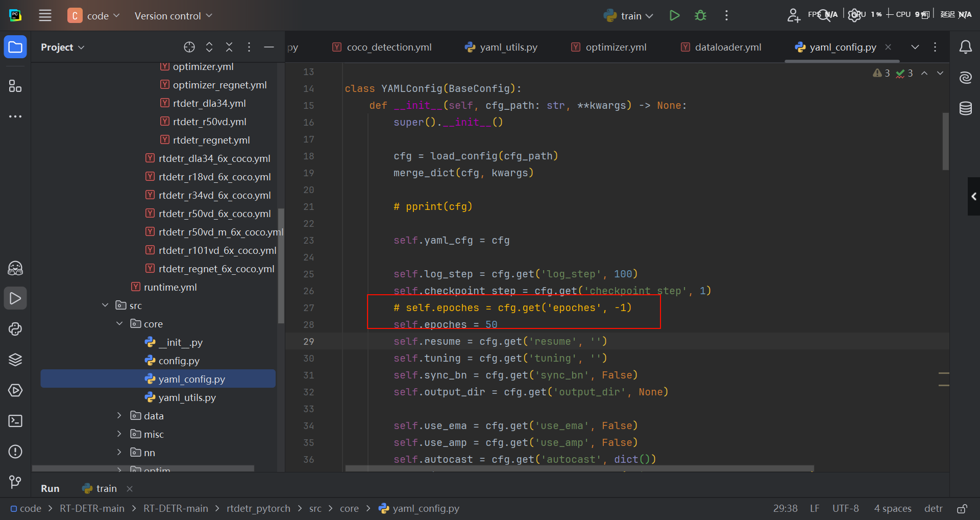Click line 29 self.resume code line

[x=500, y=341]
